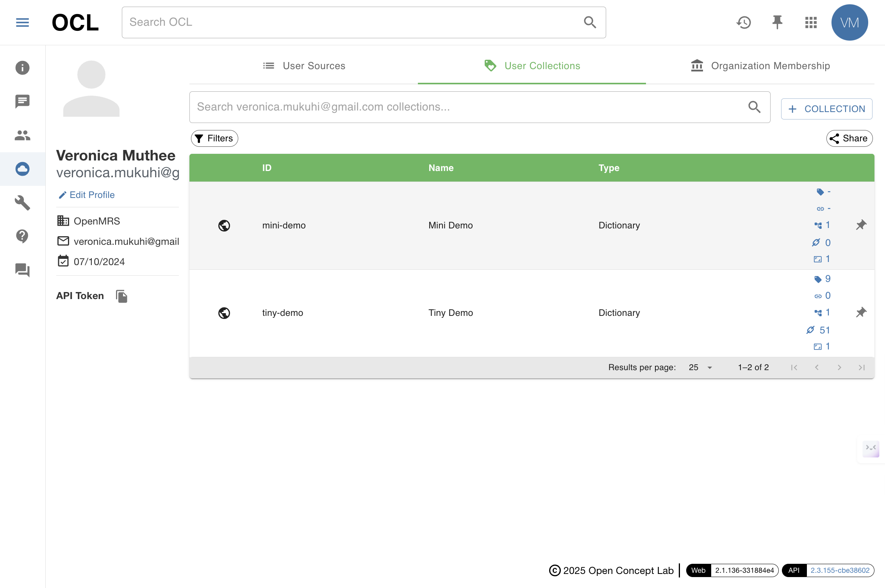
Task: Open the Organization Membership tab
Action: [x=760, y=66]
